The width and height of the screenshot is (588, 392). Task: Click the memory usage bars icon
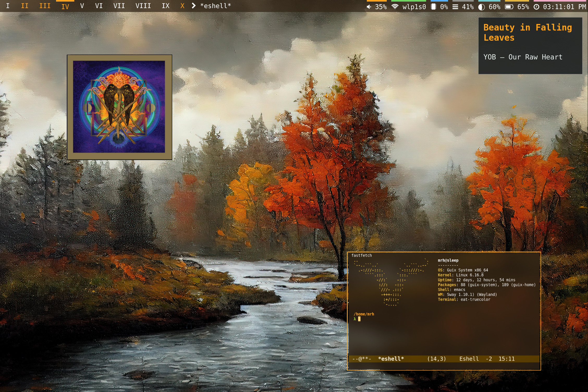[x=455, y=7]
